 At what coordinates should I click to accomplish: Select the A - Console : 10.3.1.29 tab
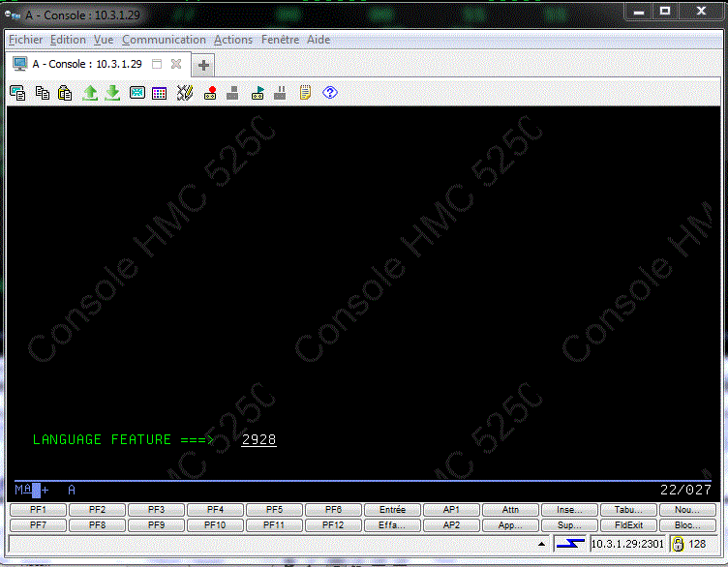[87, 64]
